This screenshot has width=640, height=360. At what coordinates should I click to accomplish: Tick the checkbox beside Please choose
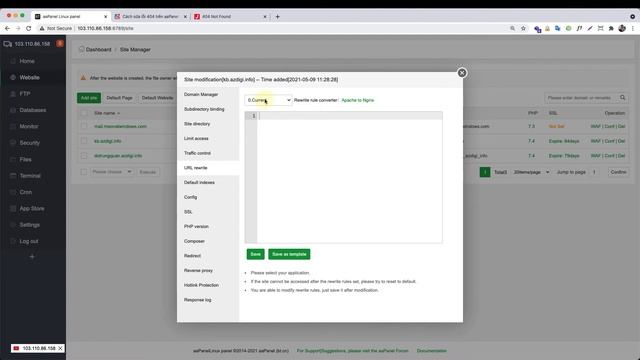84,172
